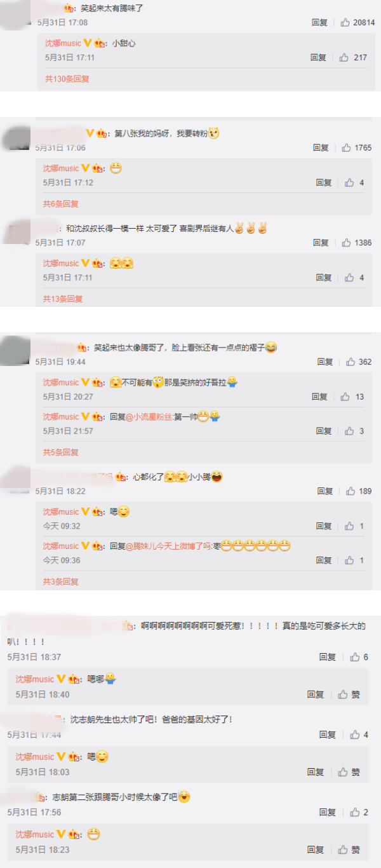
Task: Expand 共6条回复 replies
Action: [61, 204]
